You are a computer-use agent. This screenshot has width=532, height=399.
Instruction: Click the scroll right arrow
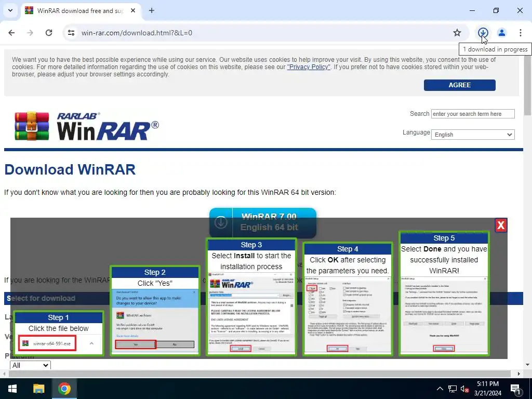click(518, 374)
